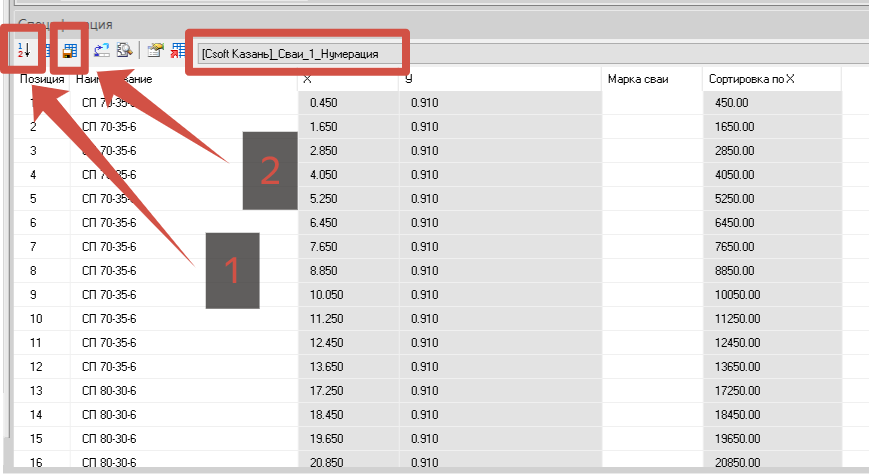Click the empty Марка сваи cell in row 2
869x474 pixels.
point(652,127)
